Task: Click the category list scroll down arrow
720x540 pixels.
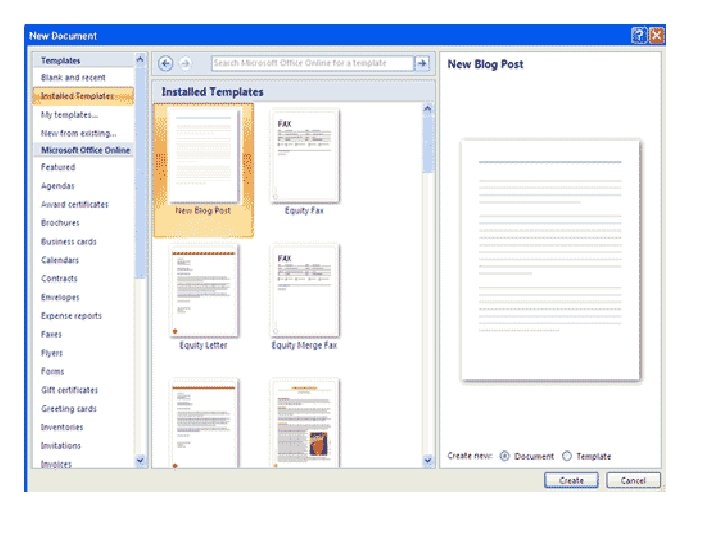Action: point(140,460)
